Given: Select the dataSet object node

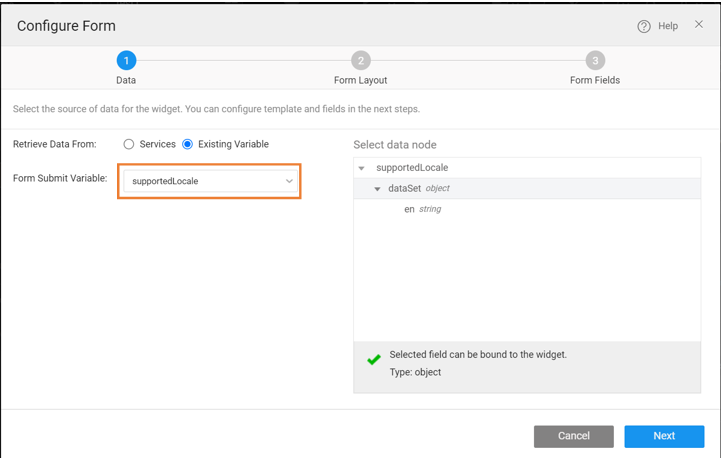Looking at the screenshot, I should pyautogui.click(x=405, y=188).
